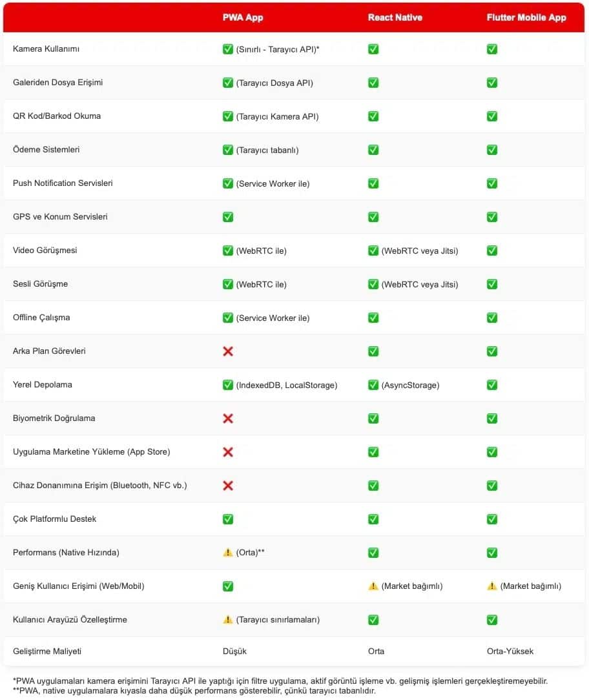Click the warning icon beside (Orta)**
The width and height of the screenshot is (589, 700).
point(228,553)
